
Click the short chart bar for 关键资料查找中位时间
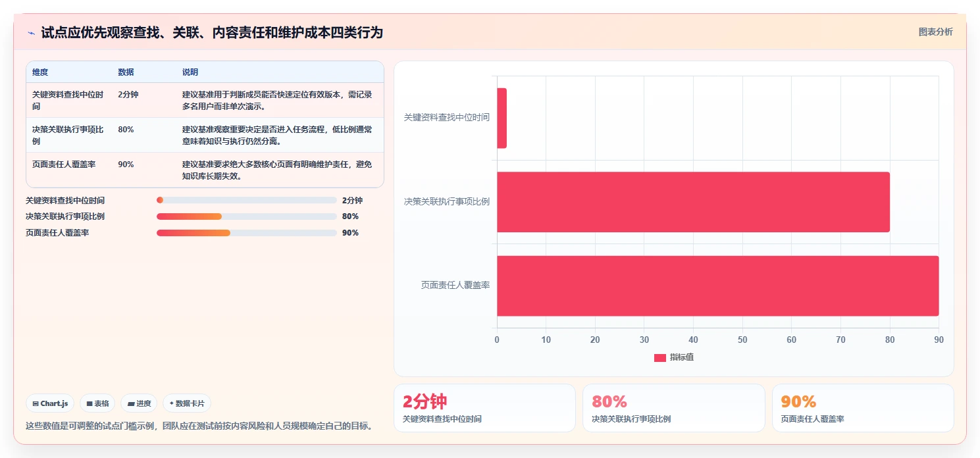click(502, 118)
